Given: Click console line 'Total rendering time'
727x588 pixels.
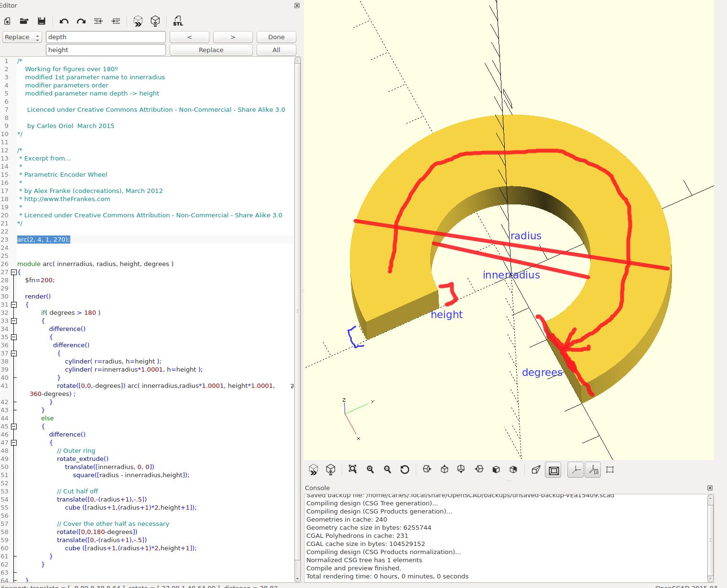Looking at the screenshot, I should tap(387, 576).
